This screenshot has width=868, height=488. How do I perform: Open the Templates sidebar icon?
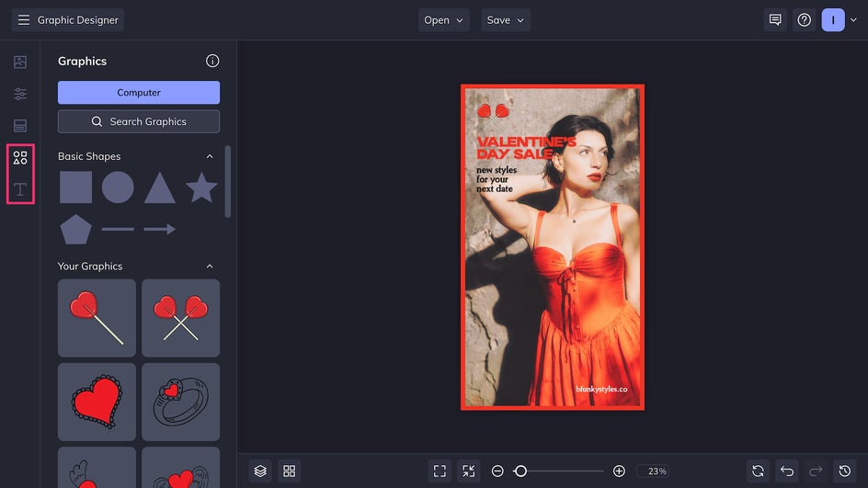click(x=20, y=126)
